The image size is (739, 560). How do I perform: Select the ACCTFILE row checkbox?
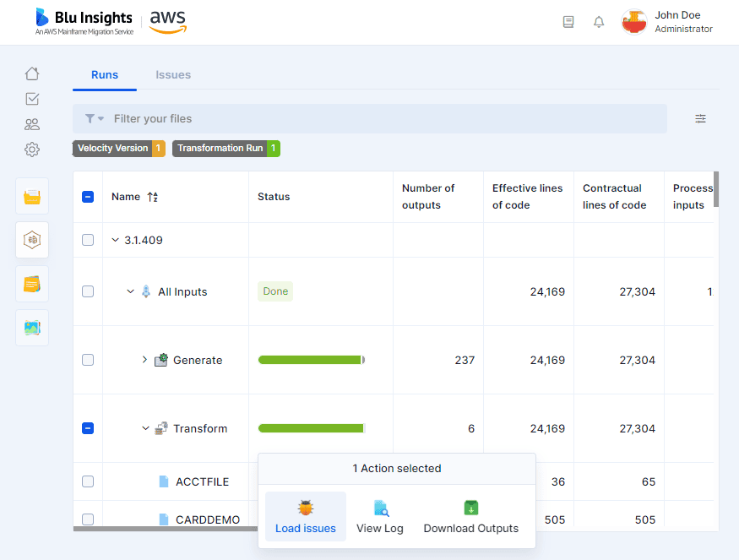pyautogui.click(x=88, y=481)
